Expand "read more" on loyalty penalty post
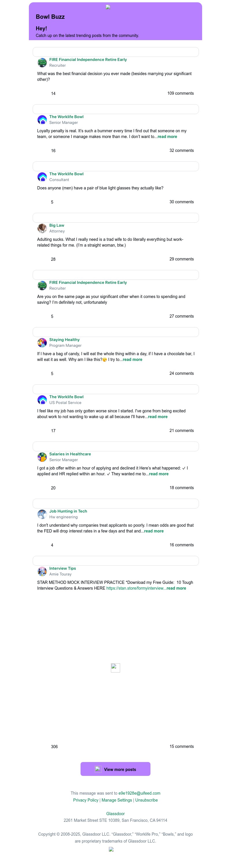 click(x=167, y=137)
